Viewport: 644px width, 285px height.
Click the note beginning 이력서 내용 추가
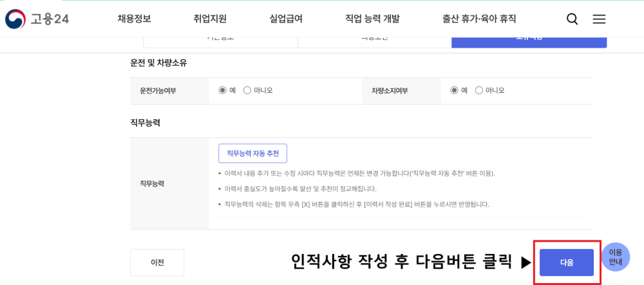coord(360,173)
